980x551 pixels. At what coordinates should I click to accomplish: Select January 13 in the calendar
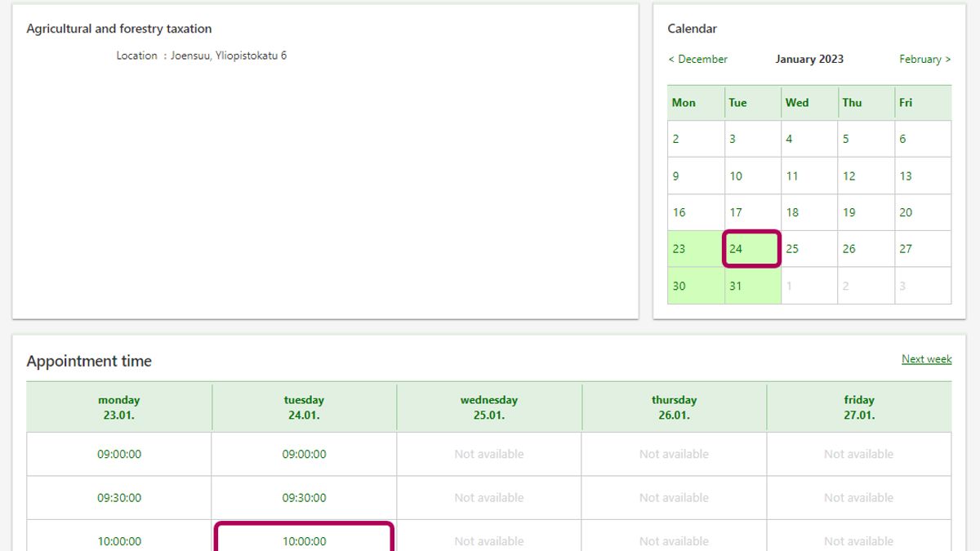(x=906, y=176)
